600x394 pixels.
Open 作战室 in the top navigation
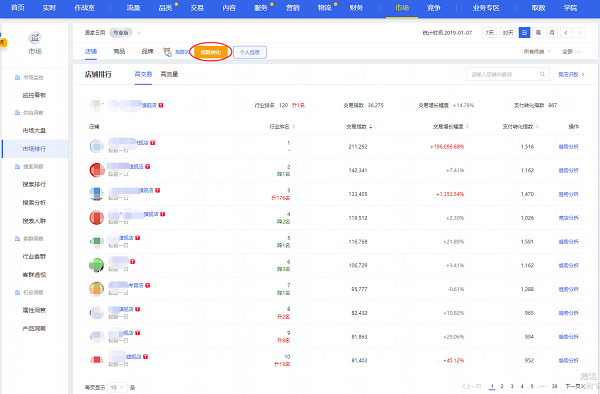click(x=85, y=8)
